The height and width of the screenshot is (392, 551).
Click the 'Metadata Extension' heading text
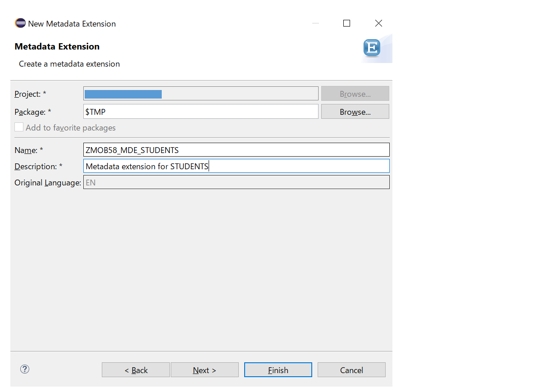point(57,46)
